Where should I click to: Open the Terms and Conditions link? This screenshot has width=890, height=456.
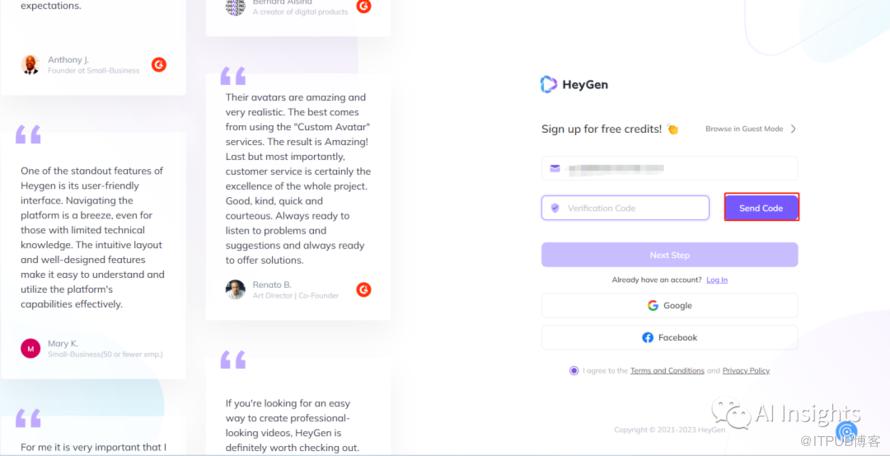pyautogui.click(x=667, y=371)
